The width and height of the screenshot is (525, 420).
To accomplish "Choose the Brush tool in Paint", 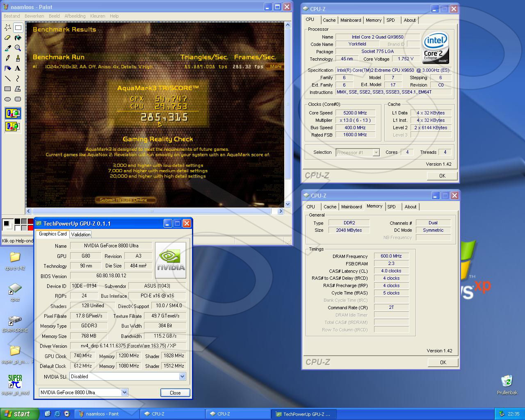I will [18, 58].
